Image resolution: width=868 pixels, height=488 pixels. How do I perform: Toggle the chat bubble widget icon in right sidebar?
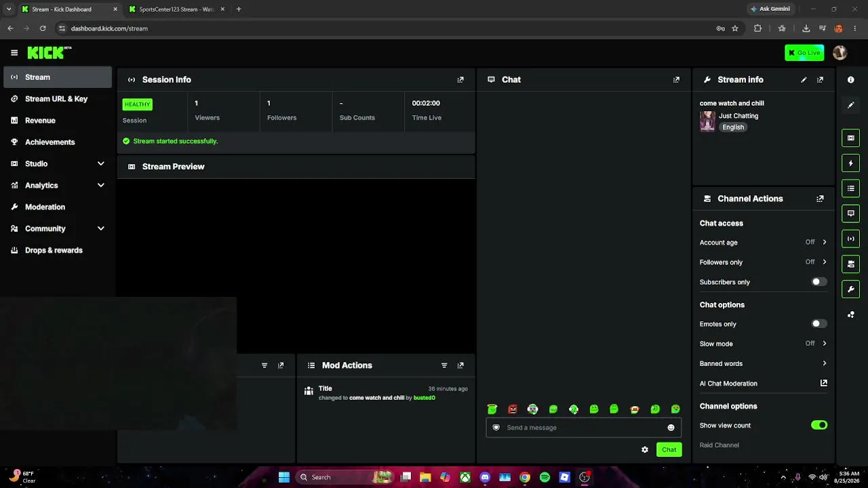[x=850, y=213]
